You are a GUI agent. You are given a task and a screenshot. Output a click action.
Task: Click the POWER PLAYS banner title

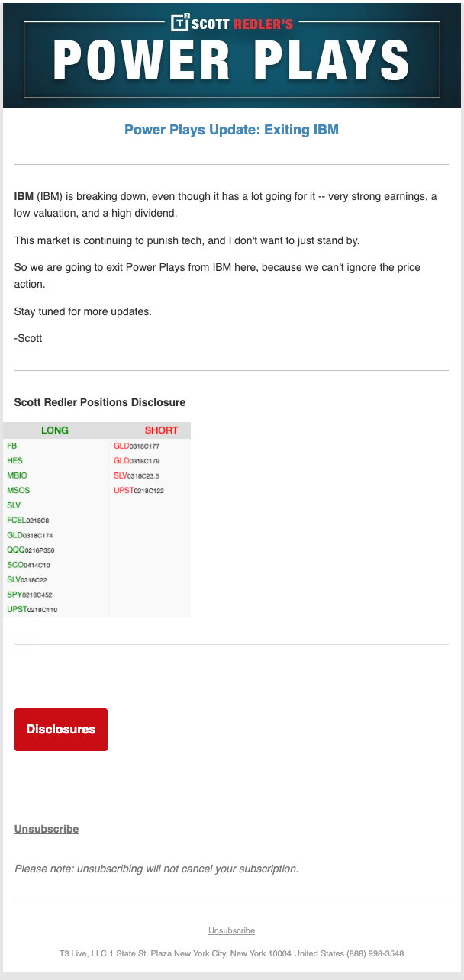coord(231,63)
